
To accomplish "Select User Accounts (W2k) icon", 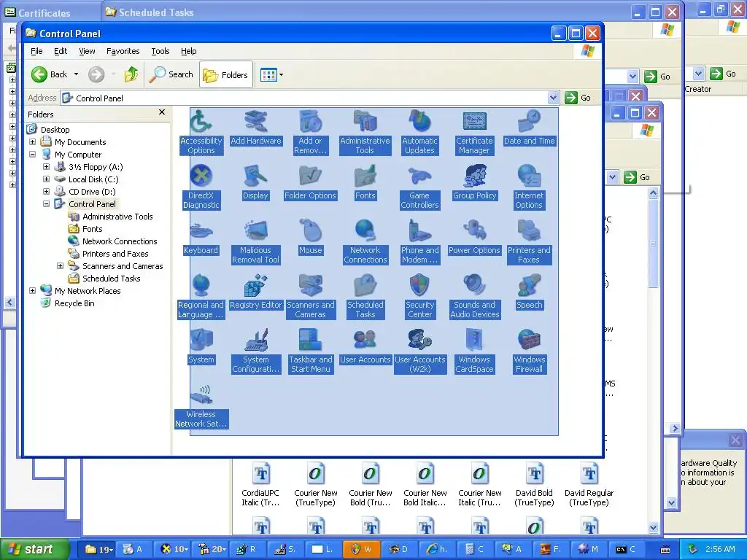I will tap(419, 351).
